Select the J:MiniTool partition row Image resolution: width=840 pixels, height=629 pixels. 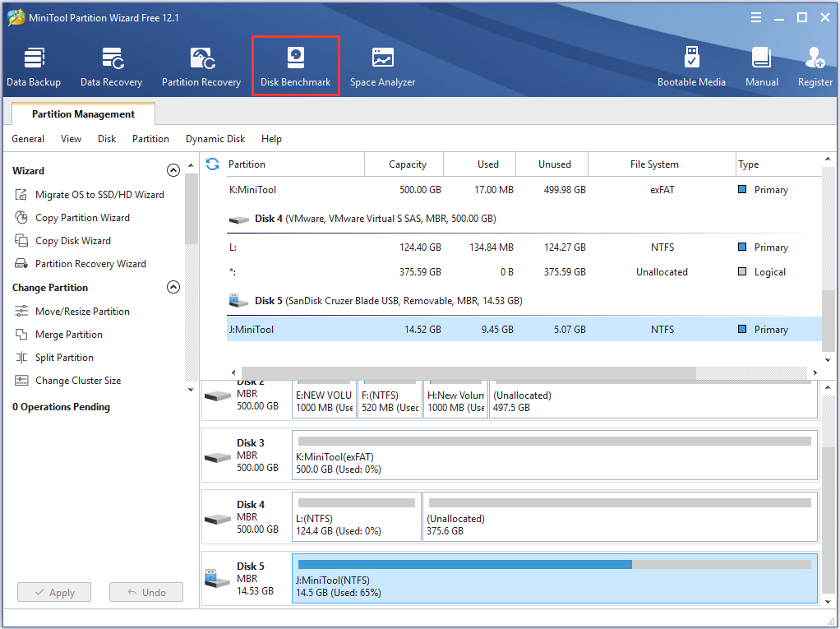point(524,329)
